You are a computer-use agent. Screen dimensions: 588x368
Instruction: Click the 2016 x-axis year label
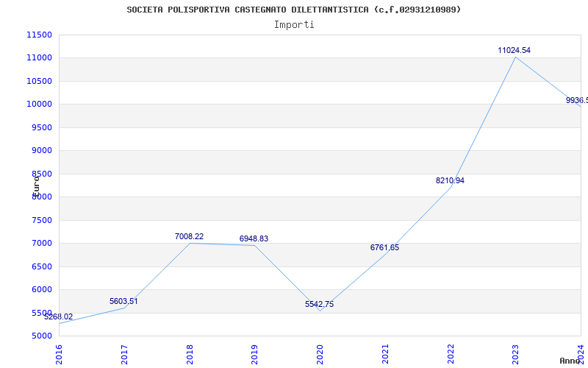tap(60, 355)
